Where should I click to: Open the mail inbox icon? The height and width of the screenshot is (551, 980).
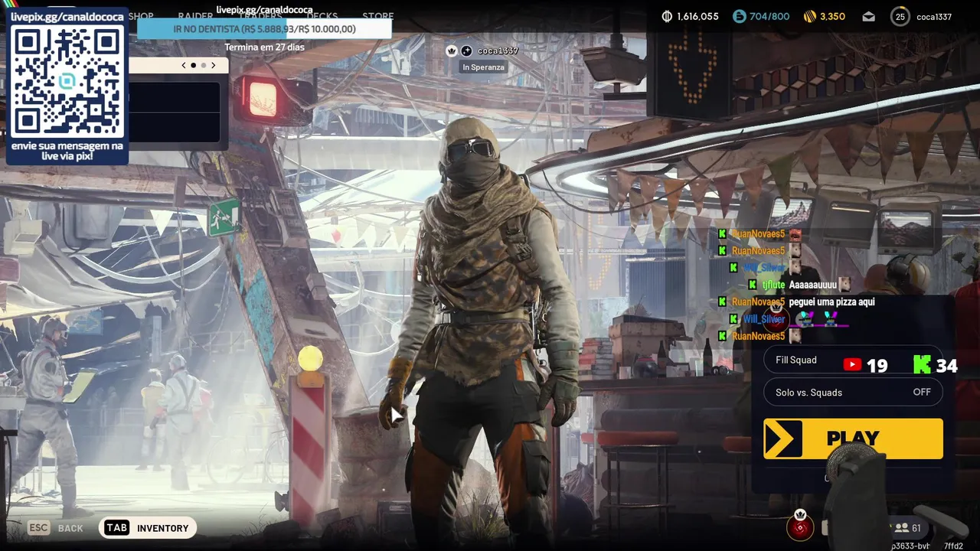(868, 16)
